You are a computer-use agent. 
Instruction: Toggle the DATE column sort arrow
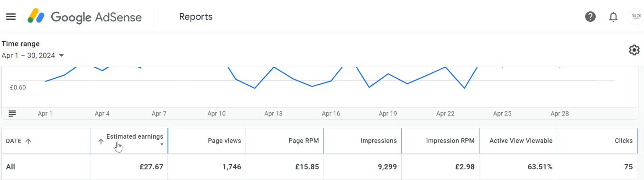coord(28,141)
